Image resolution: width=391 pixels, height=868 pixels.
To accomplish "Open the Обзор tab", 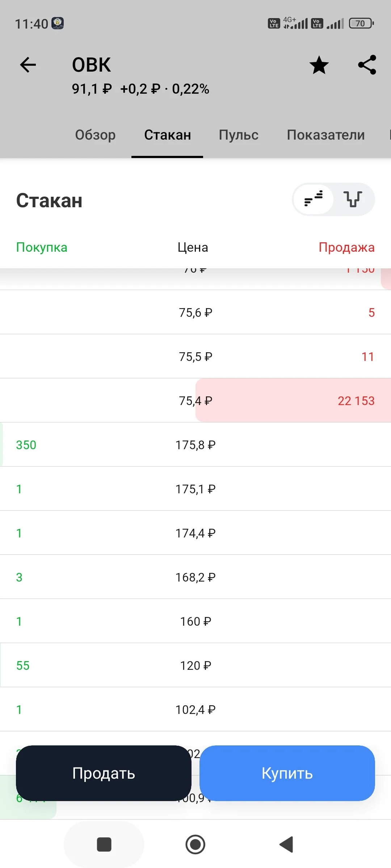I will point(95,135).
